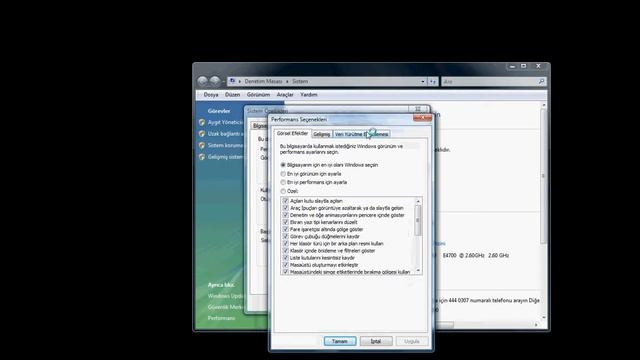Open the Görünüm menu
The height and width of the screenshot is (360, 640).
[258, 95]
